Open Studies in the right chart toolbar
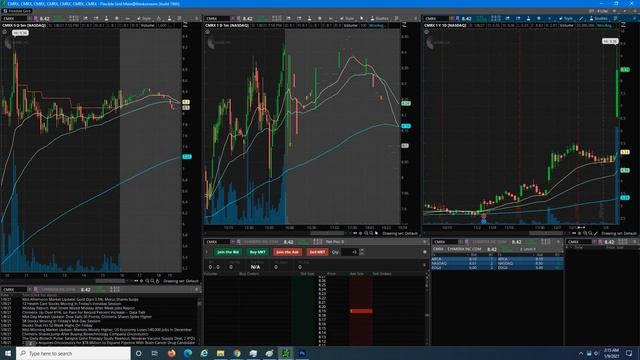This screenshot has height=360, width=640. [x=598, y=18]
